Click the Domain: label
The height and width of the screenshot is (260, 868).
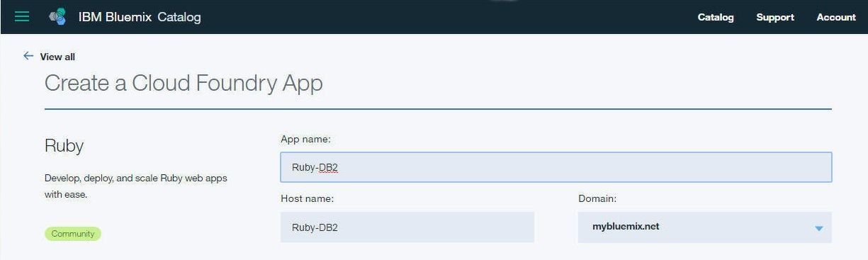pos(597,198)
